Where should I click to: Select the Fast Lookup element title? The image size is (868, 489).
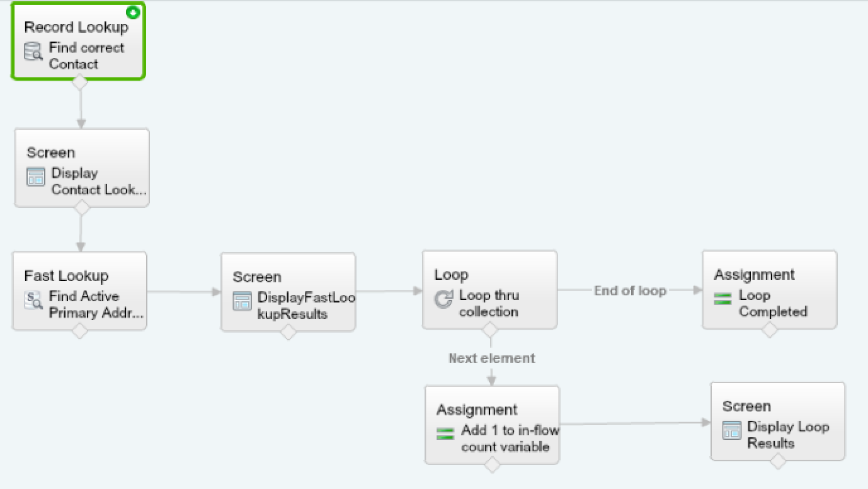(66, 276)
